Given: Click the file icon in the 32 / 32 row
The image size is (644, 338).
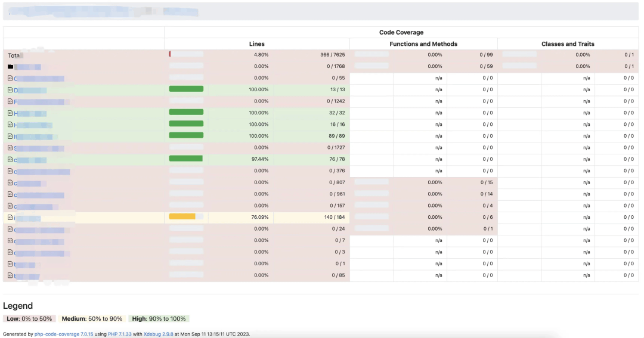Looking at the screenshot, I should click(x=10, y=113).
